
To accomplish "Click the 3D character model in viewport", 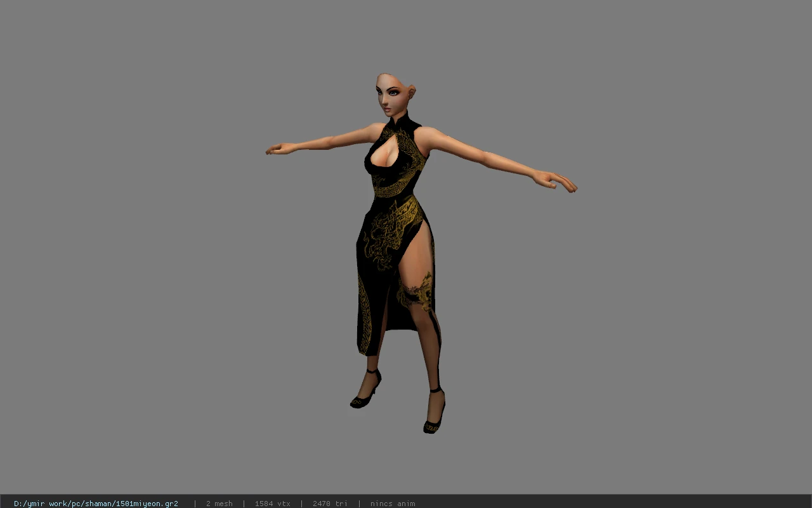I will [x=421, y=253].
